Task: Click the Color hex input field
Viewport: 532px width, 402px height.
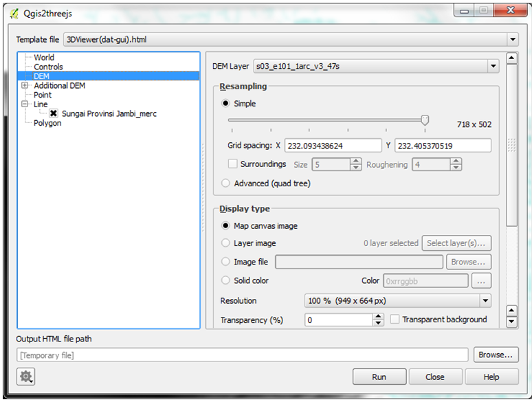Action: point(425,281)
